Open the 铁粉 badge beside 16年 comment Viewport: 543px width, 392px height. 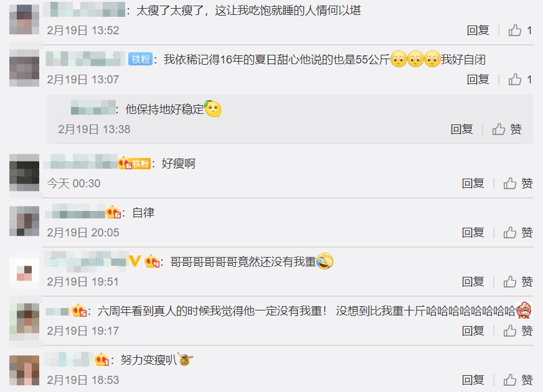140,60
